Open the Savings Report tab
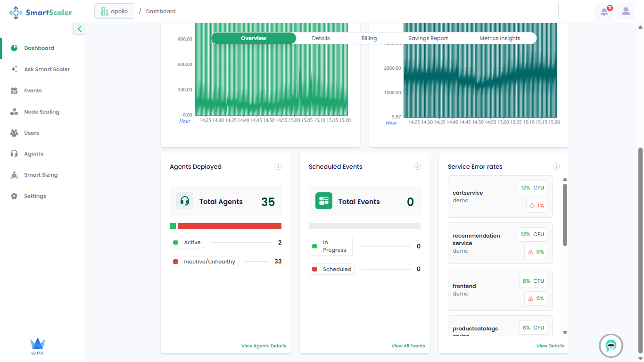 click(x=428, y=38)
